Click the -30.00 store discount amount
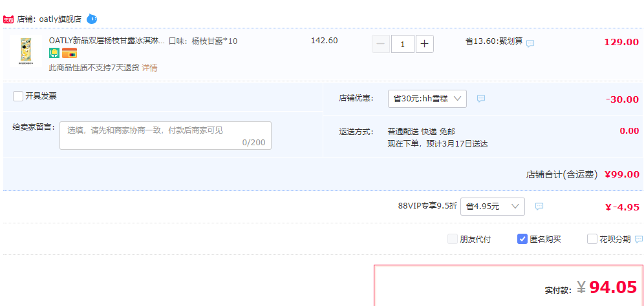The width and height of the screenshot is (644, 306). pos(622,99)
